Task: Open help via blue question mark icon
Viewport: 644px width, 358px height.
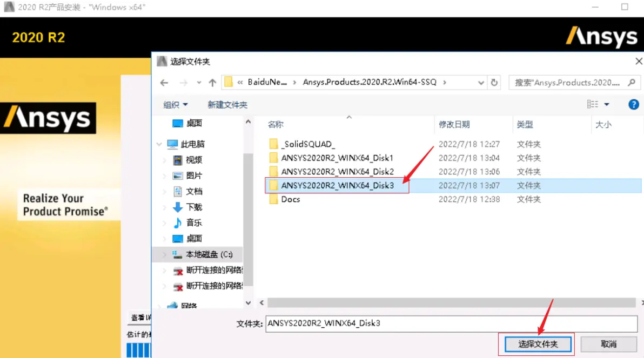Action: point(633,104)
